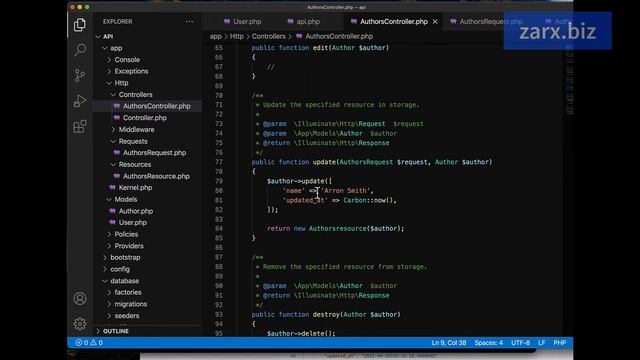
Task: Open the Manage gear icon
Action: (80, 324)
